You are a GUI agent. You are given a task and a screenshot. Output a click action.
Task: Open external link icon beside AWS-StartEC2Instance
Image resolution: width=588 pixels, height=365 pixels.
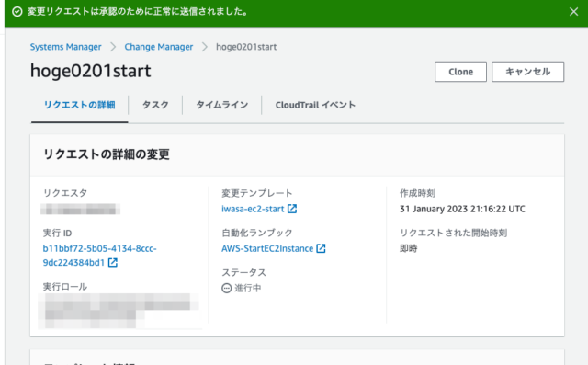tap(321, 248)
